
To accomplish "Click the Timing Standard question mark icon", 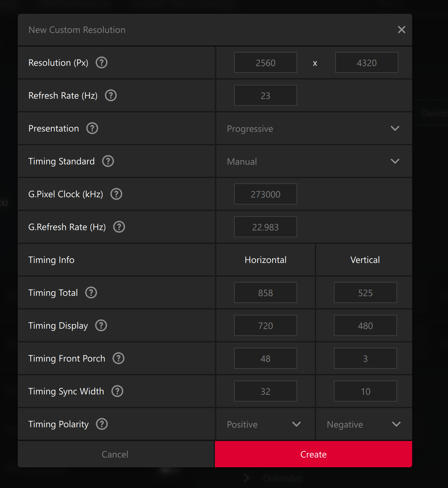I will tap(108, 161).
